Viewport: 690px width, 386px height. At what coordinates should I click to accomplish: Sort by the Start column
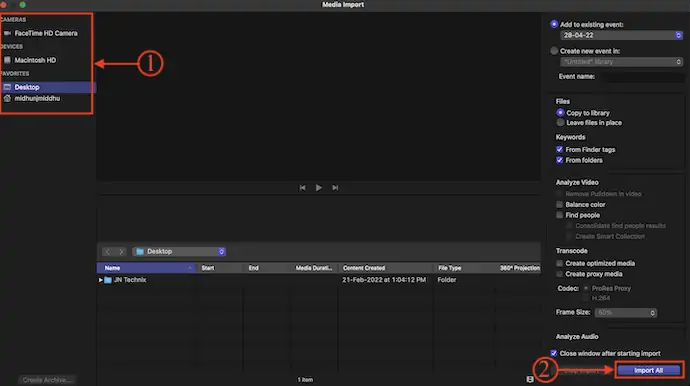(x=219, y=268)
